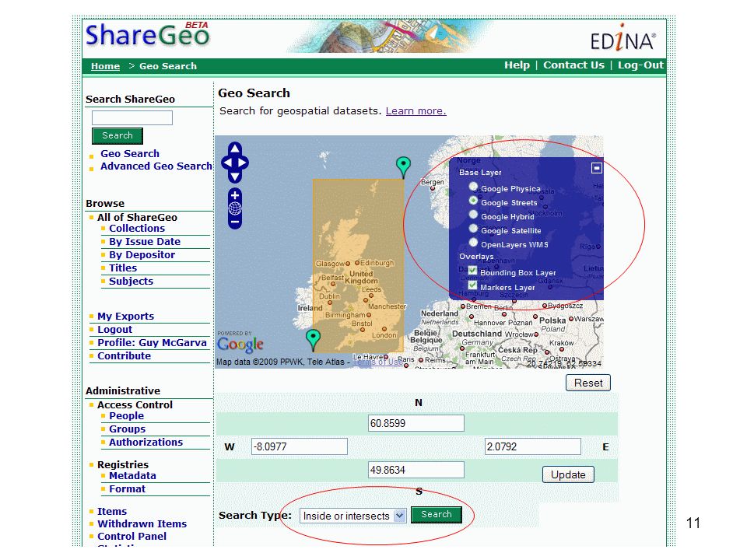The height and width of the screenshot is (560, 747).
Task: Pan the map south with down arrow
Action: [235, 177]
